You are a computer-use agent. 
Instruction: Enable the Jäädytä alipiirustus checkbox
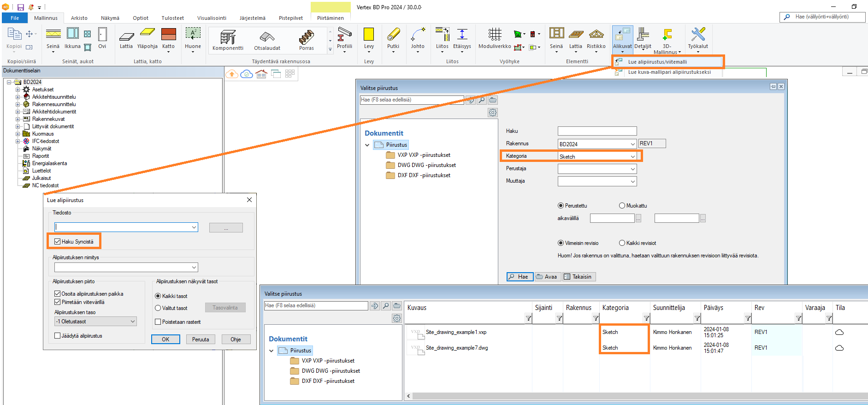click(x=58, y=336)
